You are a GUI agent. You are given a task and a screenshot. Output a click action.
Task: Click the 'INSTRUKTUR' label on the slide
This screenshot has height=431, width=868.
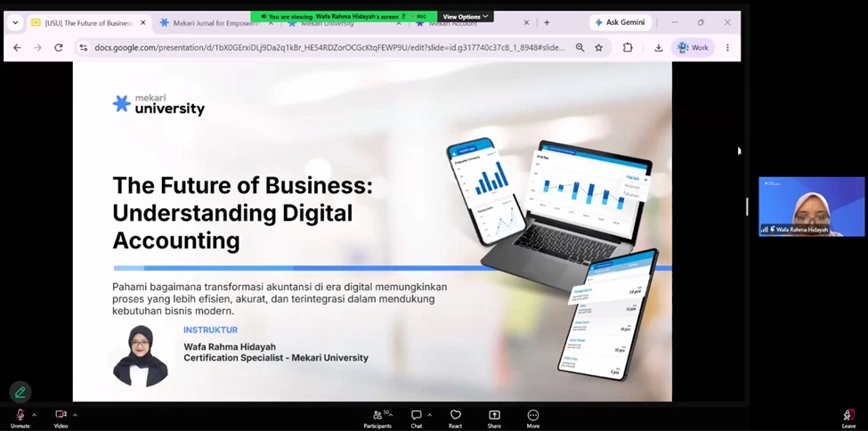coord(210,330)
